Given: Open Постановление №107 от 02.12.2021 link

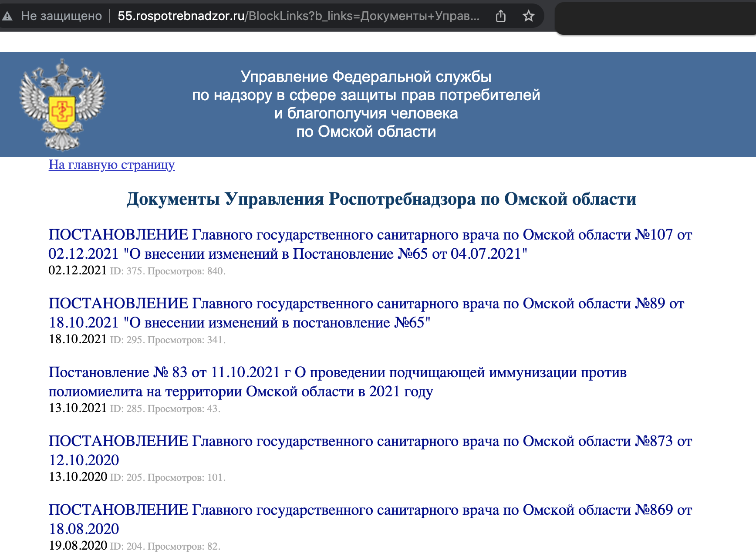Looking at the screenshot, I should [x=370, y=244].
